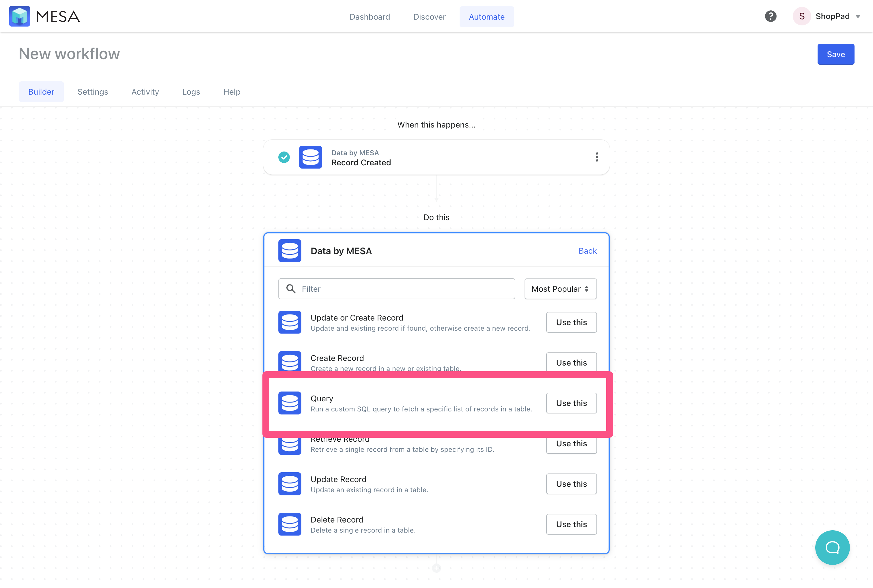Save the new workflow

click(x=836, y=54)
